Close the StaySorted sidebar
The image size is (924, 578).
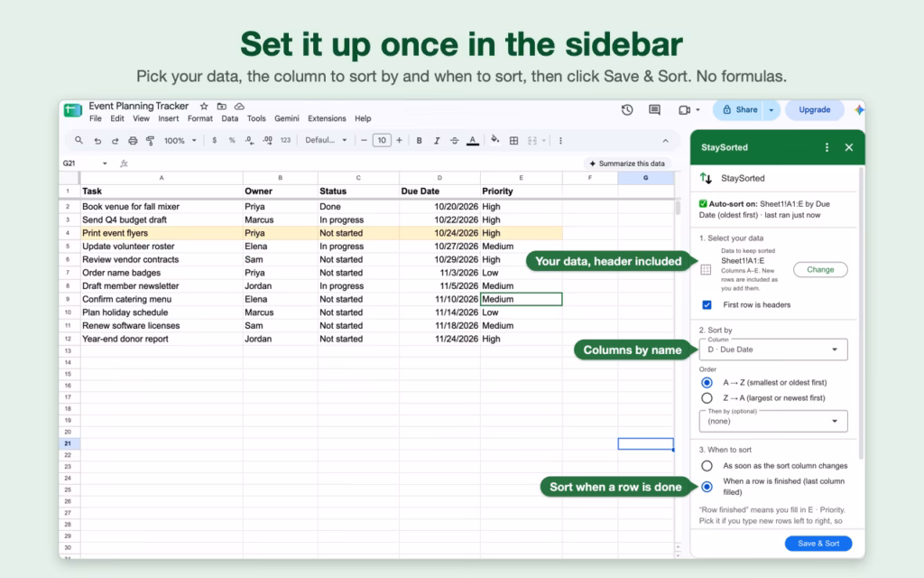click(x=848, y=147)
